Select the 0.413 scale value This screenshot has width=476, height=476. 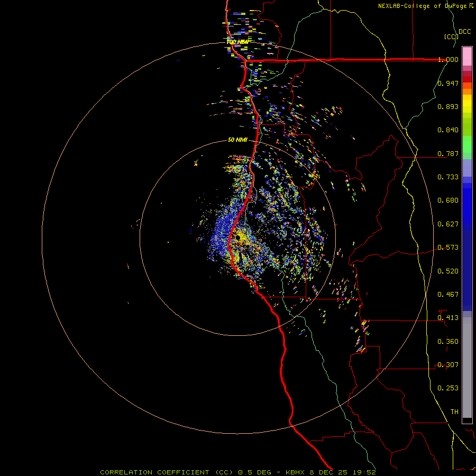click(x=448, y=318)
